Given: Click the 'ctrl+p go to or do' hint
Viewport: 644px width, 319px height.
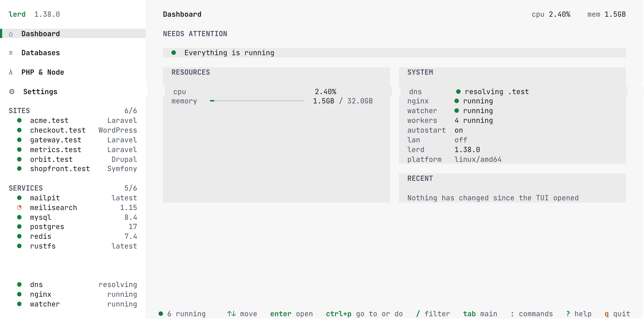Looking at the screenshot, I should tap(364, 314).
